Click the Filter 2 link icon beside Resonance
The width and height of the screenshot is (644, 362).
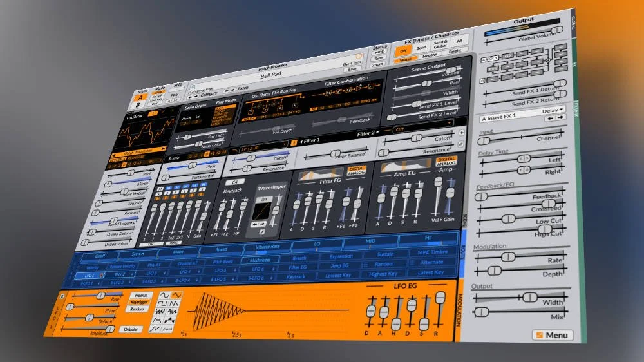[x=460, y=144]
